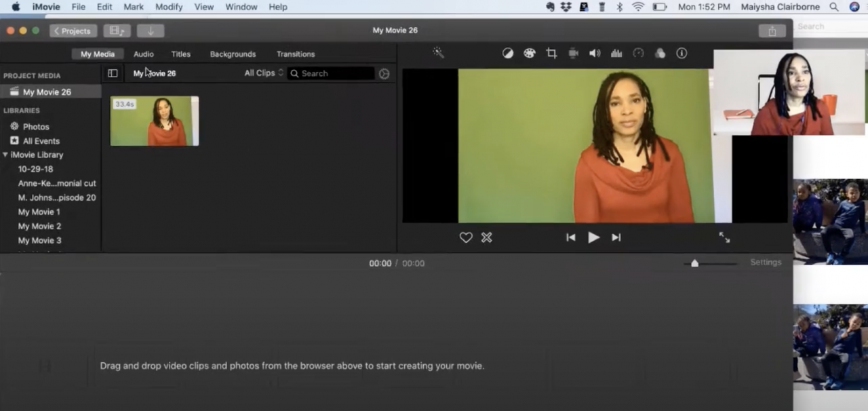The width and height of the screenshot is (868, 411).
Task: Adjust the timeline zoom slider
Action: point(694,263)
